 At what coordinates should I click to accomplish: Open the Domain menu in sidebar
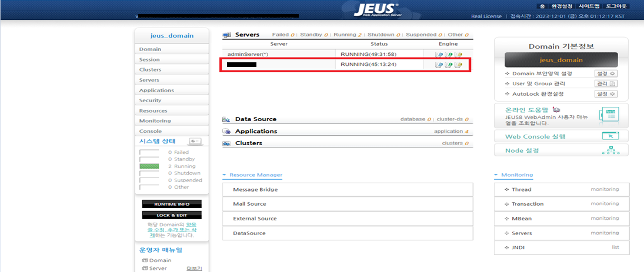[172, 49]
